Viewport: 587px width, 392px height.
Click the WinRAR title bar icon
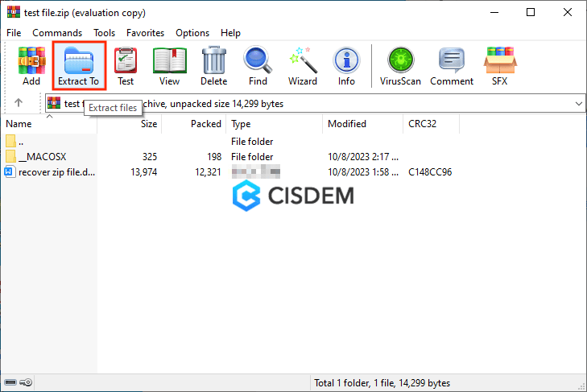click(x=14, y=12)
